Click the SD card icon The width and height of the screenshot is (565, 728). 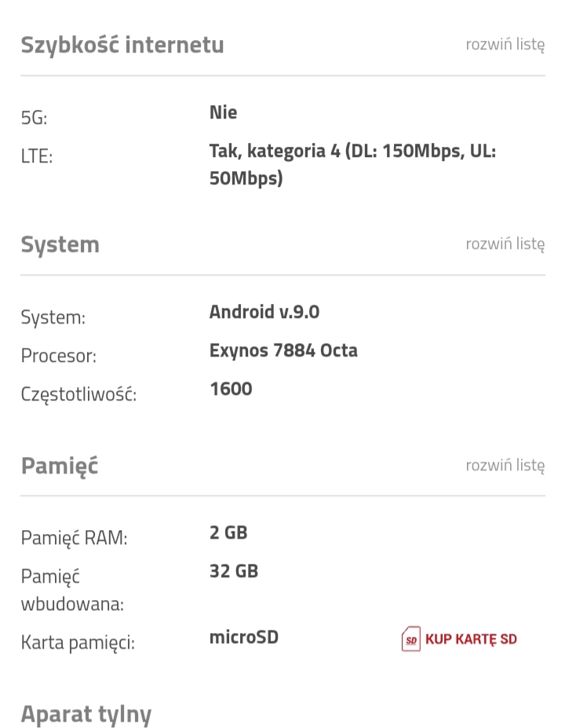(410, 638)
